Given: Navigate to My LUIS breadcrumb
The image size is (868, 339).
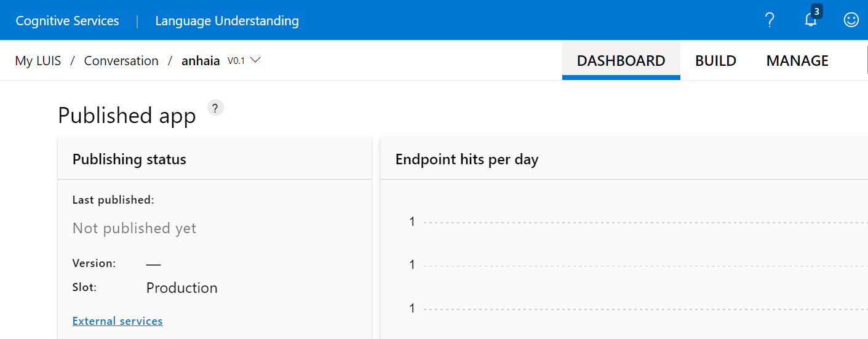Looking at the screenshot, I should click(38, 61).
